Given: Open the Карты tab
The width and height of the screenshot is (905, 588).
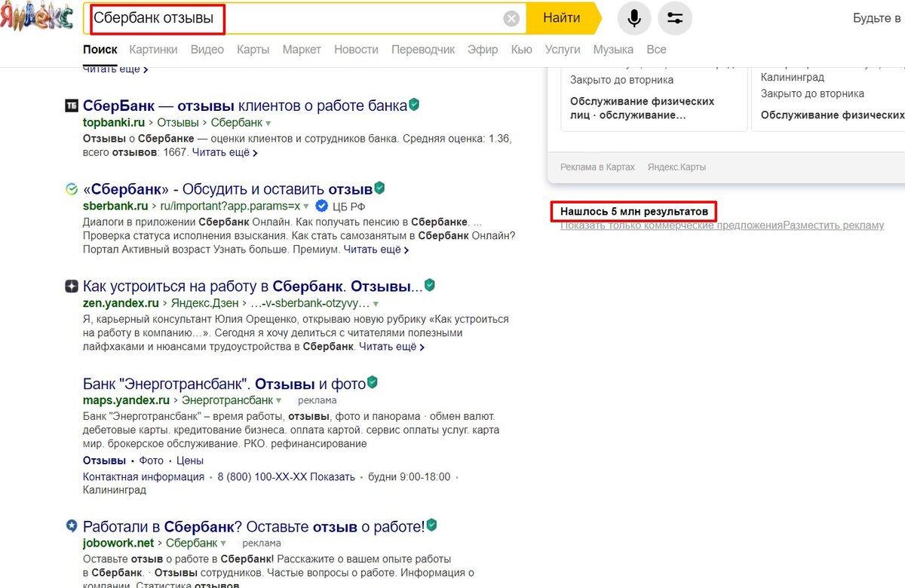Looking at the screenshot, I should 253,49.
